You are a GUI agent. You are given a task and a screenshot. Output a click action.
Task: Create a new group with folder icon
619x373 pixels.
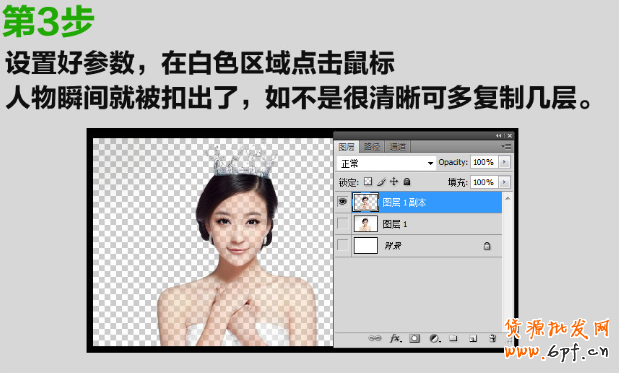tap(454, 338)
